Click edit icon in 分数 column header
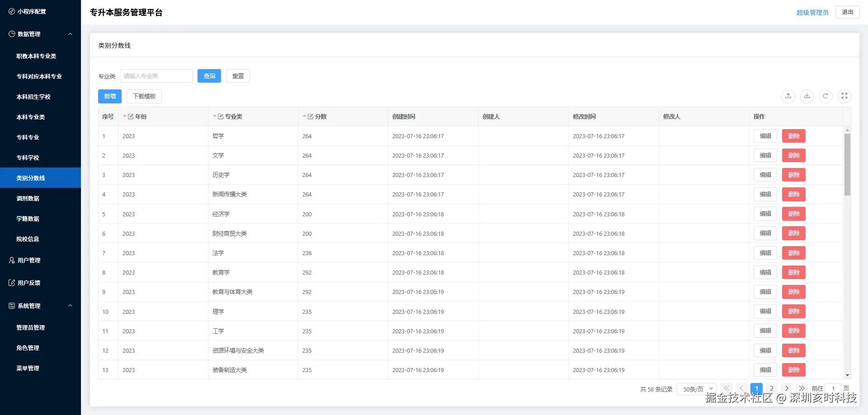Image resolution: width=868 pixels, height=415 pixels. (x=311, y=117)
